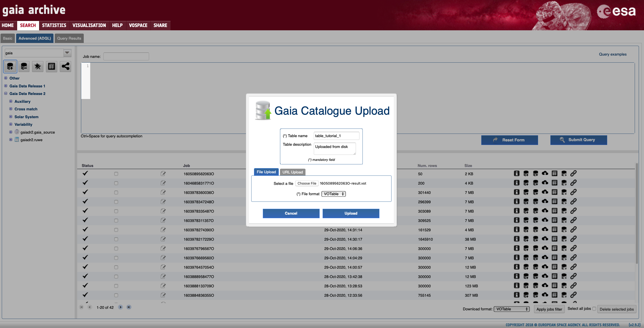Click the Job name input field
The width and height of the screenshot is (644, 328).
click(126, 57)
